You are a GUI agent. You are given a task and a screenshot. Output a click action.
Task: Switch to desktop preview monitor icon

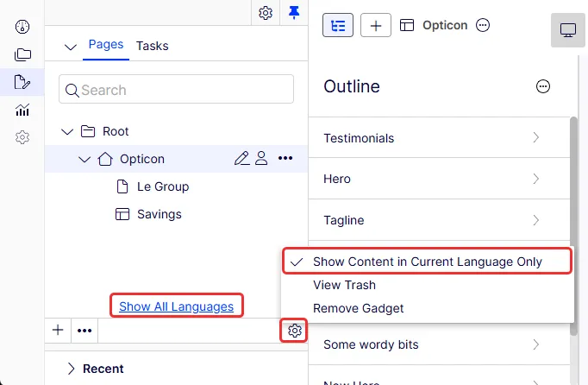tap(568, 30)
